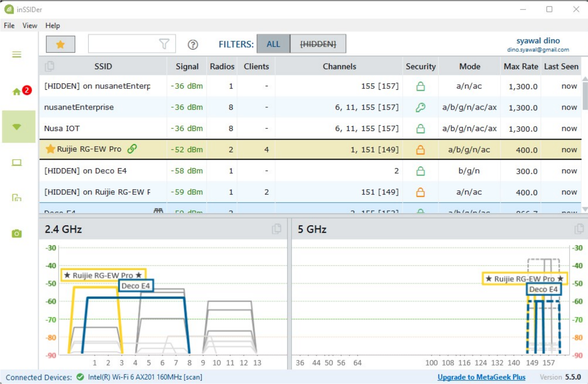Toggle the [HIDDEN] filter button
The image size is (588, 384).
tap(318, 44)
